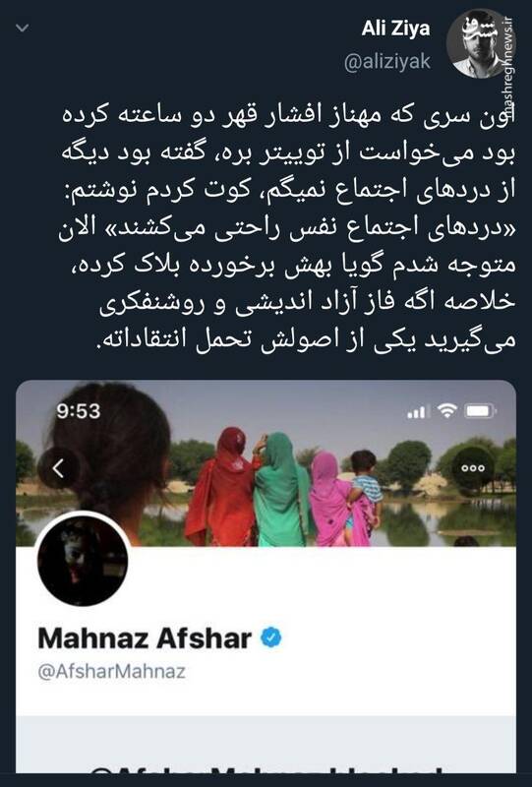Click the gray blocked notice area

click(266, 745)
